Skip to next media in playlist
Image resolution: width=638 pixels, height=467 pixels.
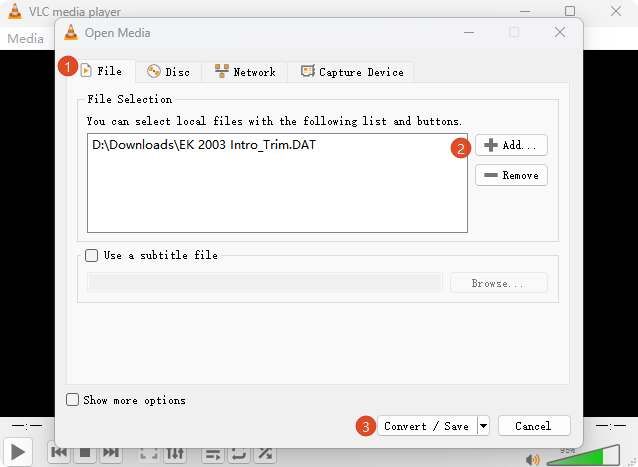(x=111, y=453)
